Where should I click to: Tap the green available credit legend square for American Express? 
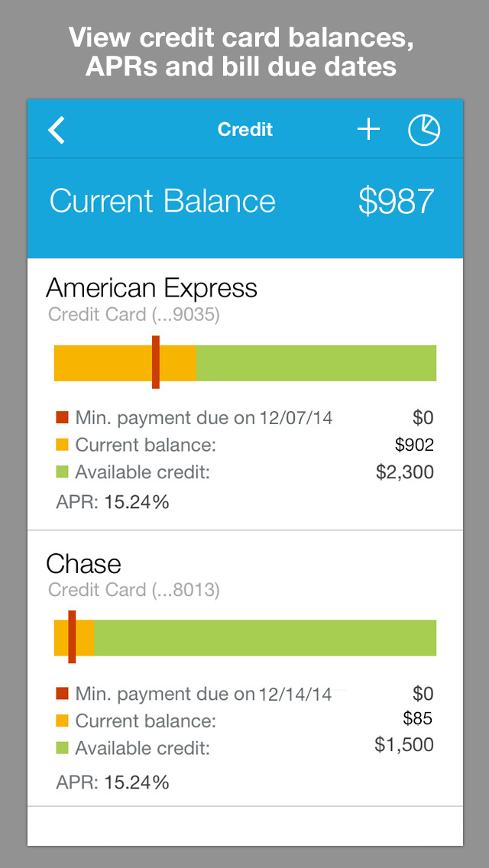click(63, 472)
